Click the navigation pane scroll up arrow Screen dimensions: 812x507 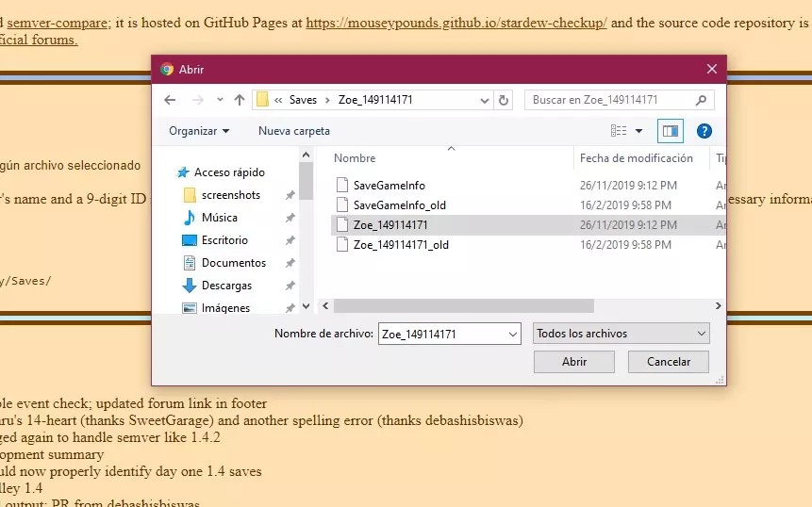pyautogui.click(x=307, y=155)
